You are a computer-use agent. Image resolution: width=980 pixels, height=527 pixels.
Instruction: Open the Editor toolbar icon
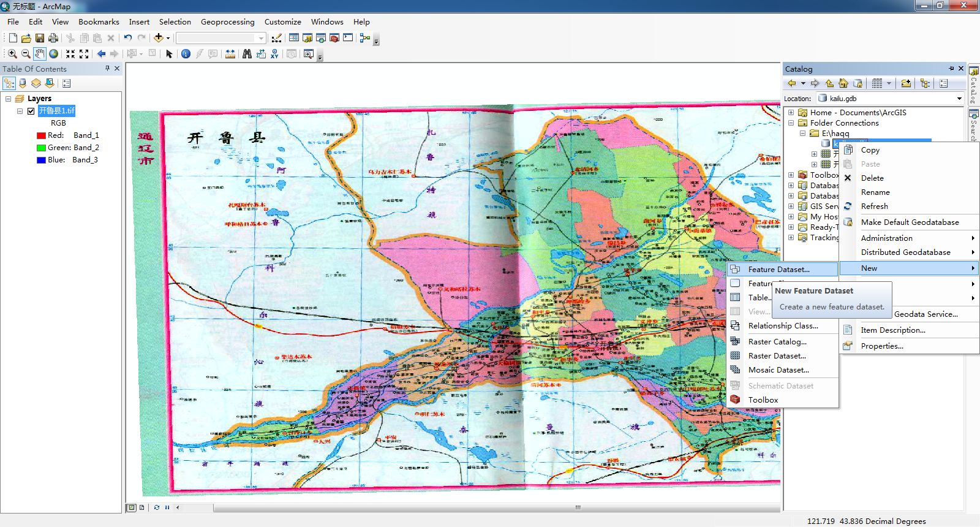(277, 38)
